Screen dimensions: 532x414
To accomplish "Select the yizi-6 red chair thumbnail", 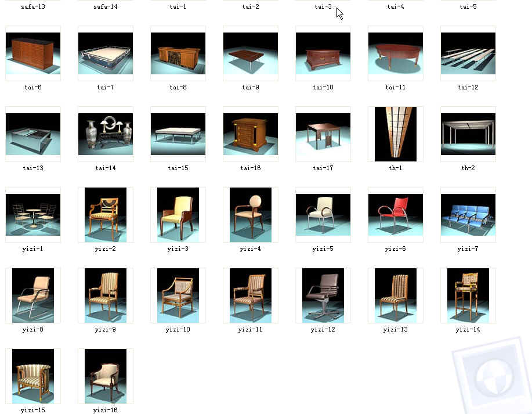I will 396,215.
